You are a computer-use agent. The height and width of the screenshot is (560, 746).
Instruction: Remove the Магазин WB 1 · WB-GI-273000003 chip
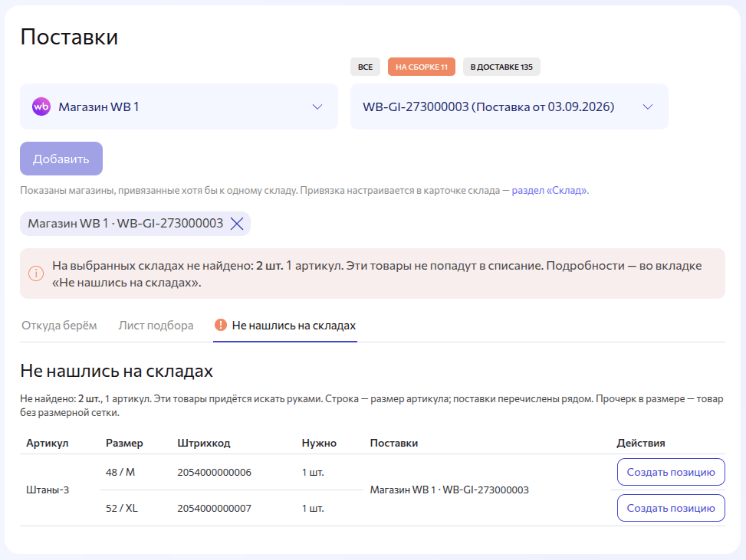tap(237, 224)
